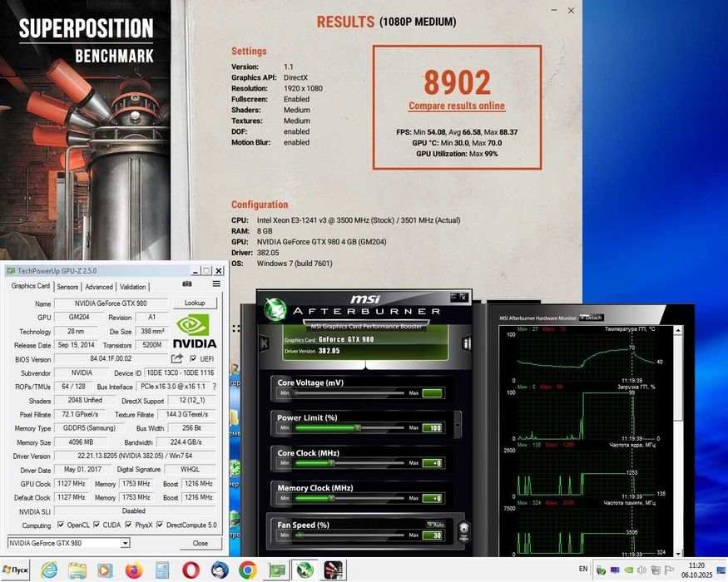This screenshot has width=728, height=582.
Task: Click the Lookup button in GPU-Z
Action: click(195, 303)
